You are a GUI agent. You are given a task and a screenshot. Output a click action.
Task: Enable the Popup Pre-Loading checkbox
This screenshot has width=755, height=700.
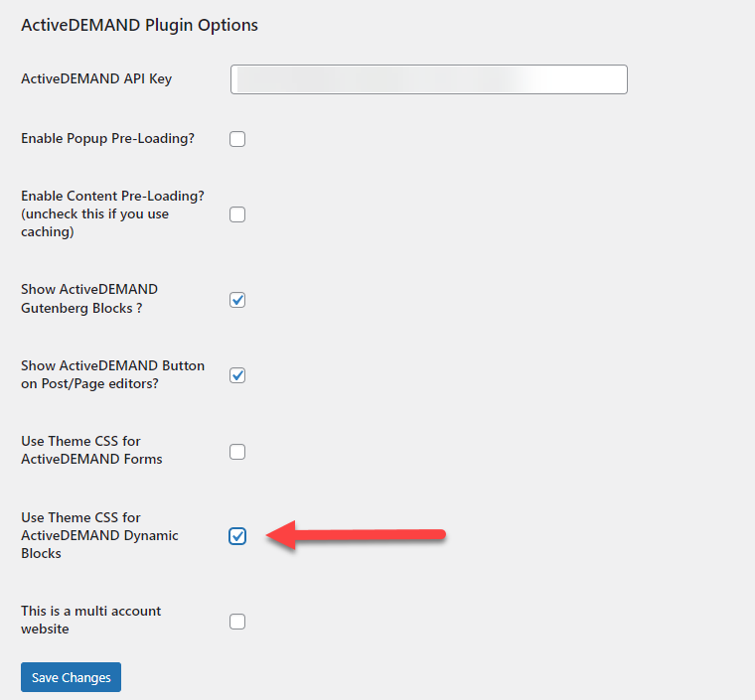[237, 139]
